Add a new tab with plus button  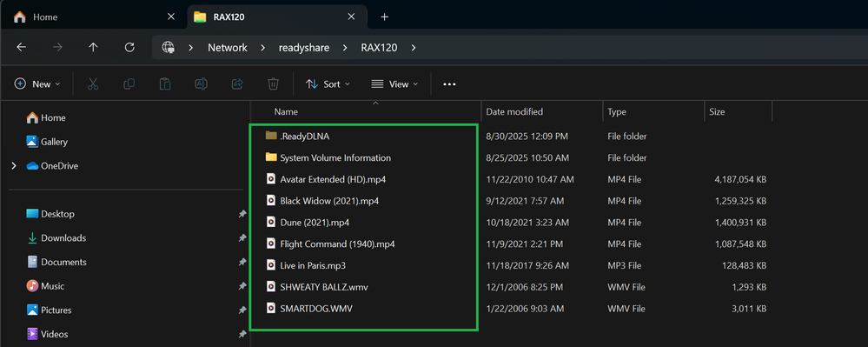pos(385,17)
